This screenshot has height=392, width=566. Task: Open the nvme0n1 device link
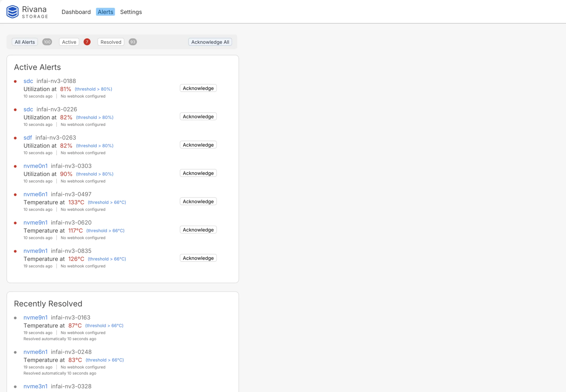click(x=35, y=166)
